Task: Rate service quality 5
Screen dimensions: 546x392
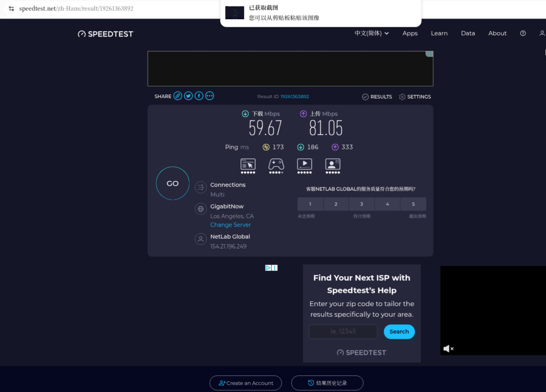Action: [413, 204]
